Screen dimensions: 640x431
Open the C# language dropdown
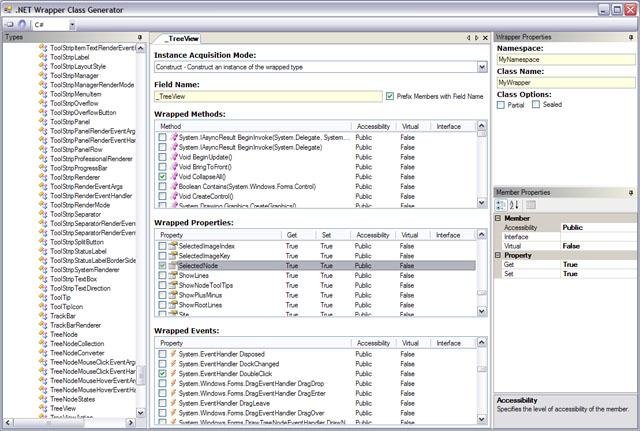click(x=72, y=25)
